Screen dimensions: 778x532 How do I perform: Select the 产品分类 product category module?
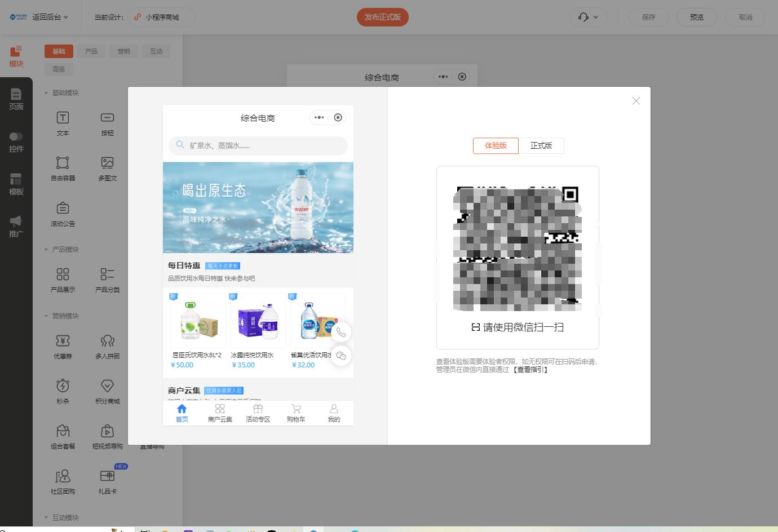pos(107,280)
